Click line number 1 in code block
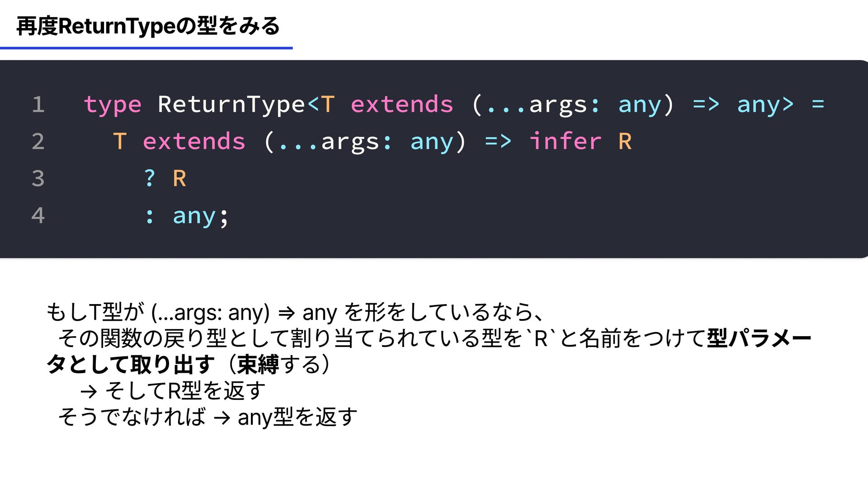Viewport: 868px width, 488px height. 38,104
